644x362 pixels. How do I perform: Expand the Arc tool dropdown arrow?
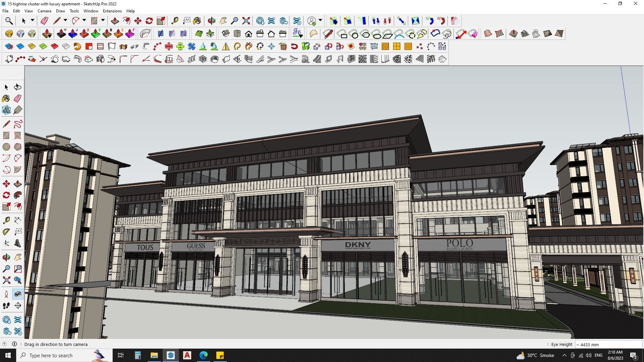[x=84, y=20]
